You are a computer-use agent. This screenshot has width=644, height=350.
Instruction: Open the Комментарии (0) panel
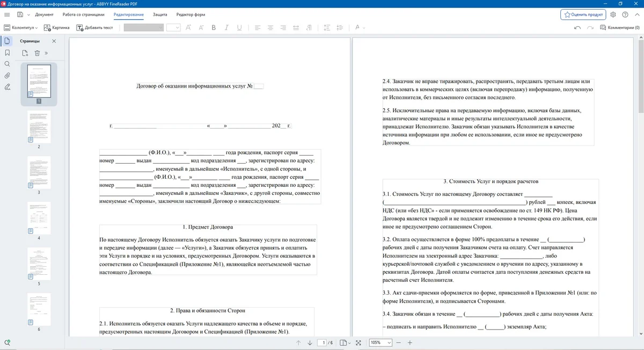pyautogui.click(x=619, y=27)
